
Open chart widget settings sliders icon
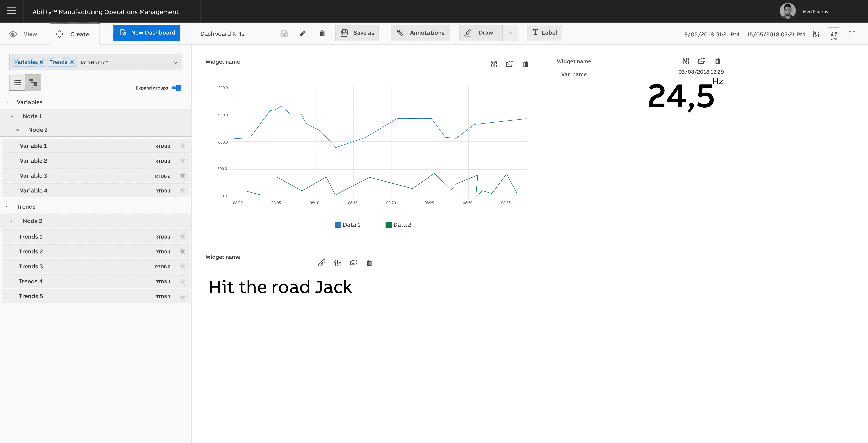click(494, 64)
